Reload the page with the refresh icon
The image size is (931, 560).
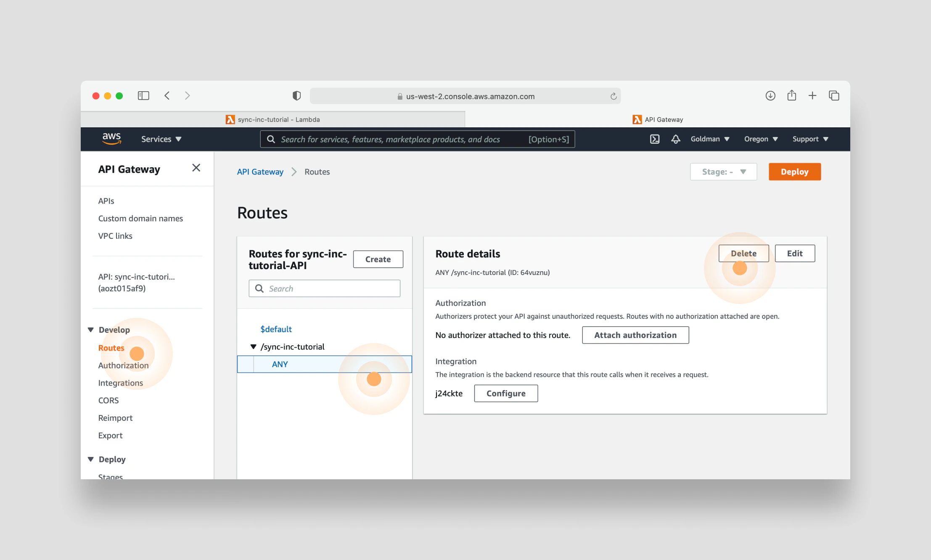pos(614,96)
